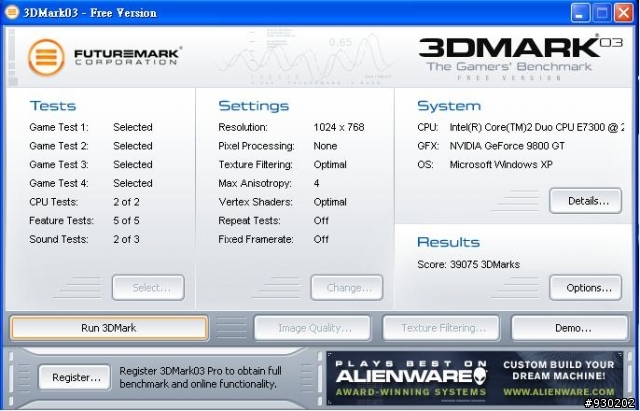
Task: Open the Image Quality button
Action: pyautogui.click(x=312, y=328)
